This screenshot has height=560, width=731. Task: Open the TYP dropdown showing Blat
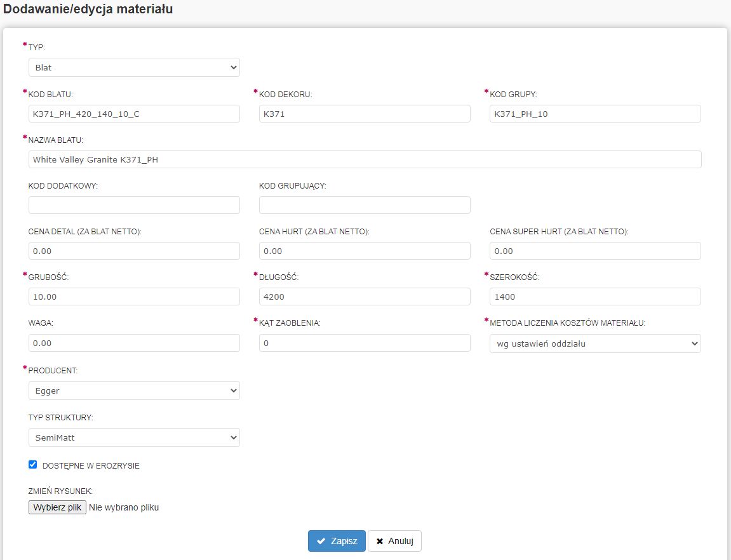click(134, 67)
